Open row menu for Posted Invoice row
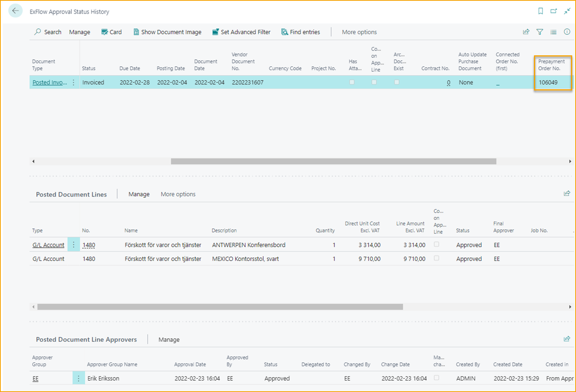 point(74,82)
